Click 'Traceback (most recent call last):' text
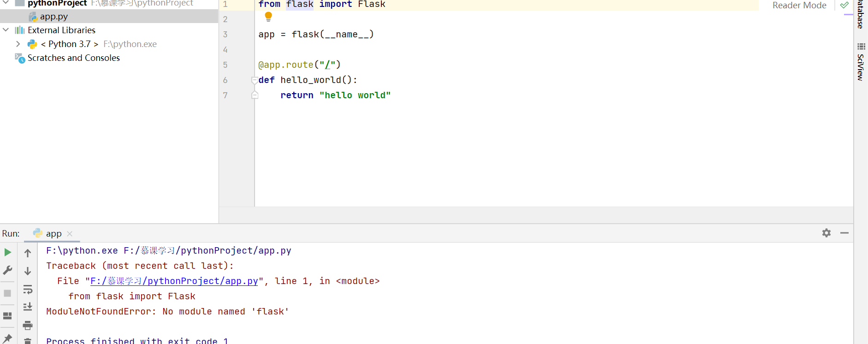 coord(140,266)
